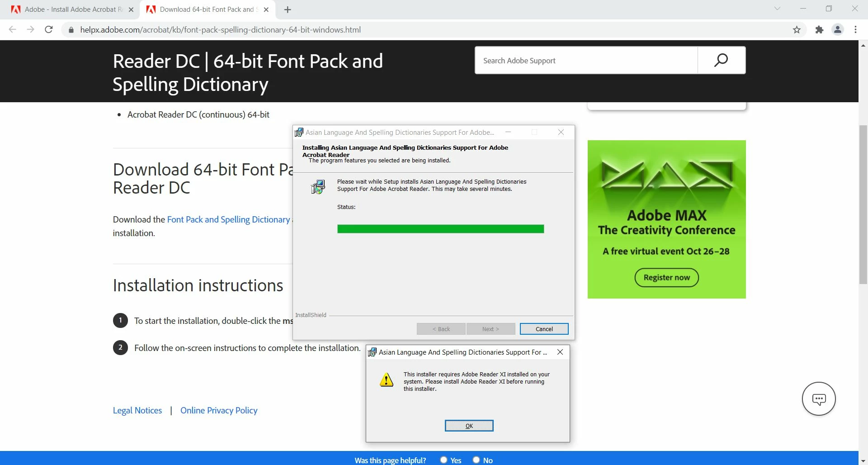Click the warning dialog title bar icon

(x=372, y=352)
